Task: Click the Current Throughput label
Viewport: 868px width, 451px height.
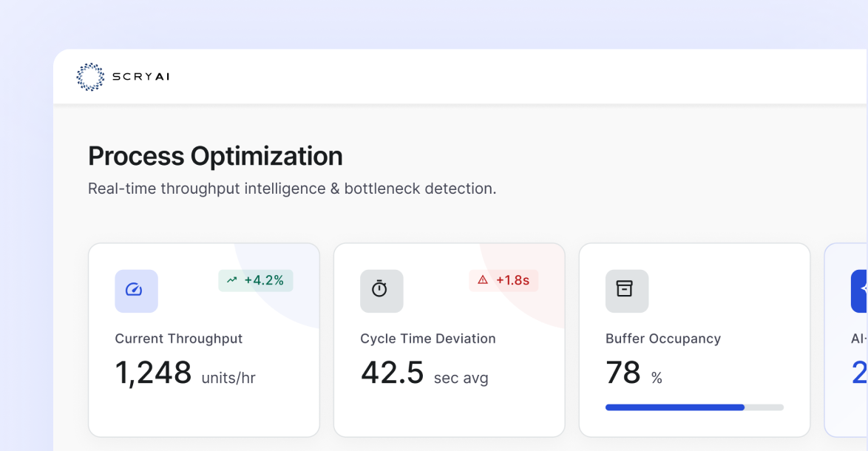Action: click(x=179, y=339)
